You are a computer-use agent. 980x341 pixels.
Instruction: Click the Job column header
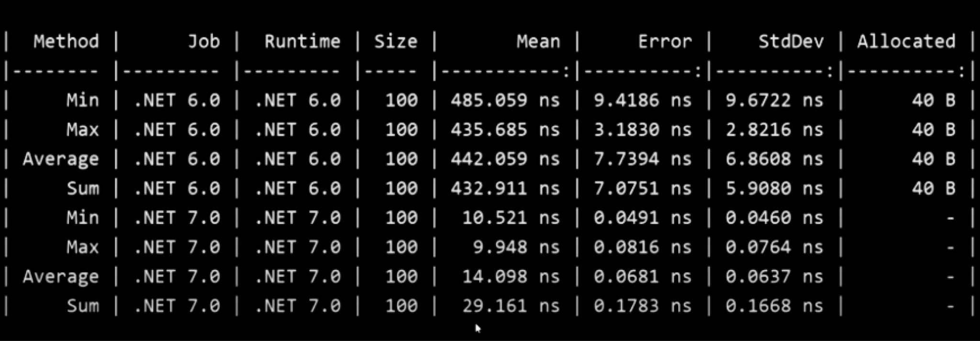pyautogui.click(x=203, y=42)
